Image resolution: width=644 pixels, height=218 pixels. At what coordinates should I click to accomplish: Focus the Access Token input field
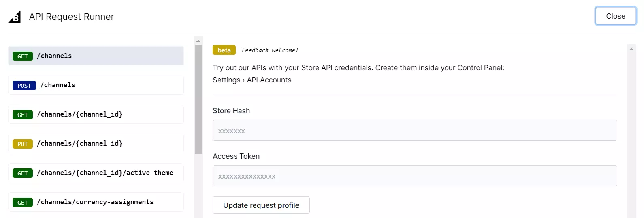(415, 176)
